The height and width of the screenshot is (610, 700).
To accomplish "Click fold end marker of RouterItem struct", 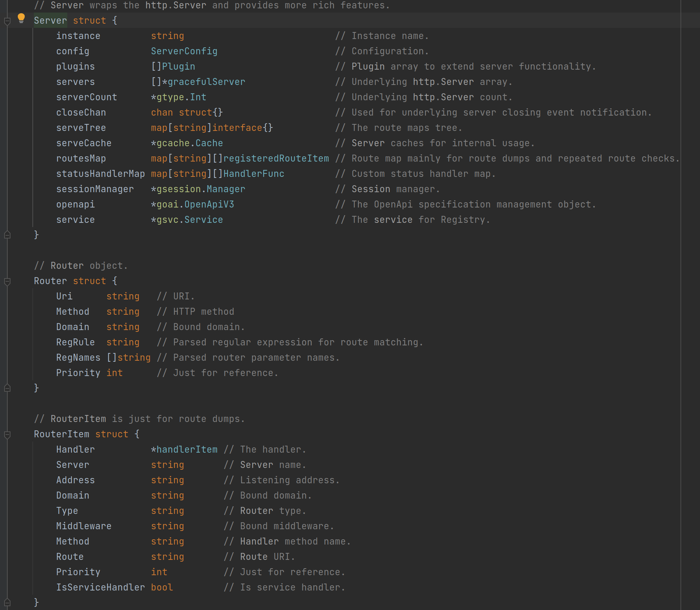I will (7, 602).
